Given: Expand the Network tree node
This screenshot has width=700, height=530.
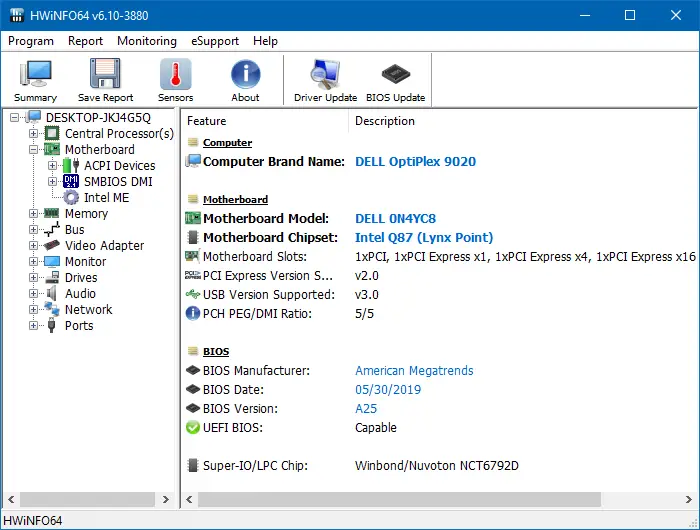Looking at the screenshot, I should pyautogui.click(x=33, y=309).
